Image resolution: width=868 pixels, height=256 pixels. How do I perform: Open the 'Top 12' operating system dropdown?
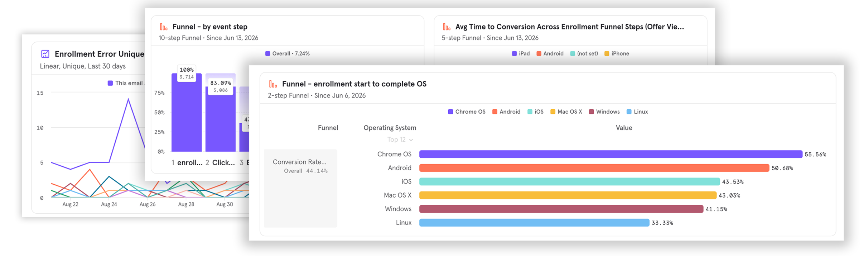click(x=400, y=139)
